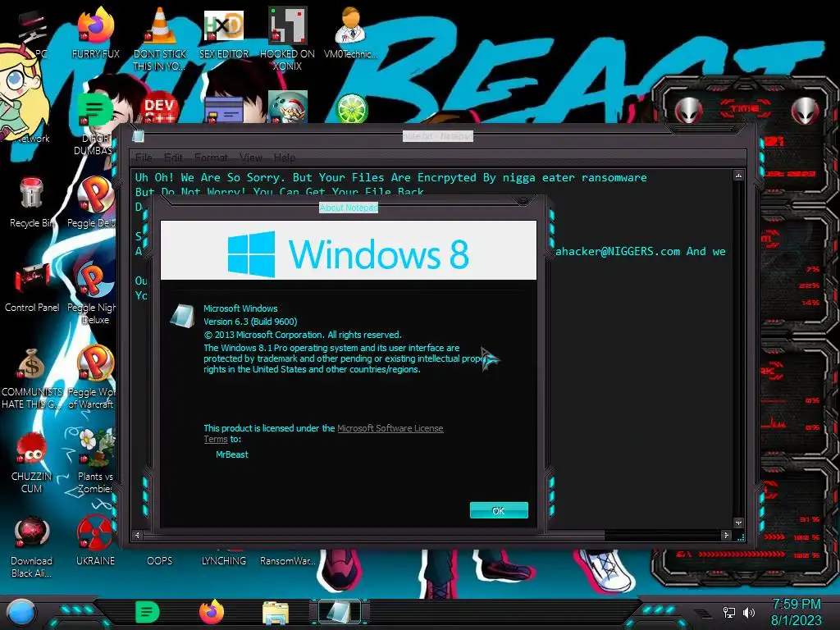Click the Notepad vertical scrollbar up arrow
The image size is (840, 630).
click(x=738, y=176)
